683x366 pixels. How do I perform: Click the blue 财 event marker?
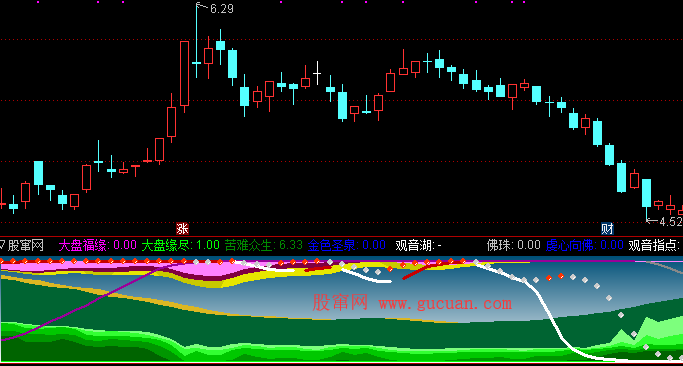(607, 228)
